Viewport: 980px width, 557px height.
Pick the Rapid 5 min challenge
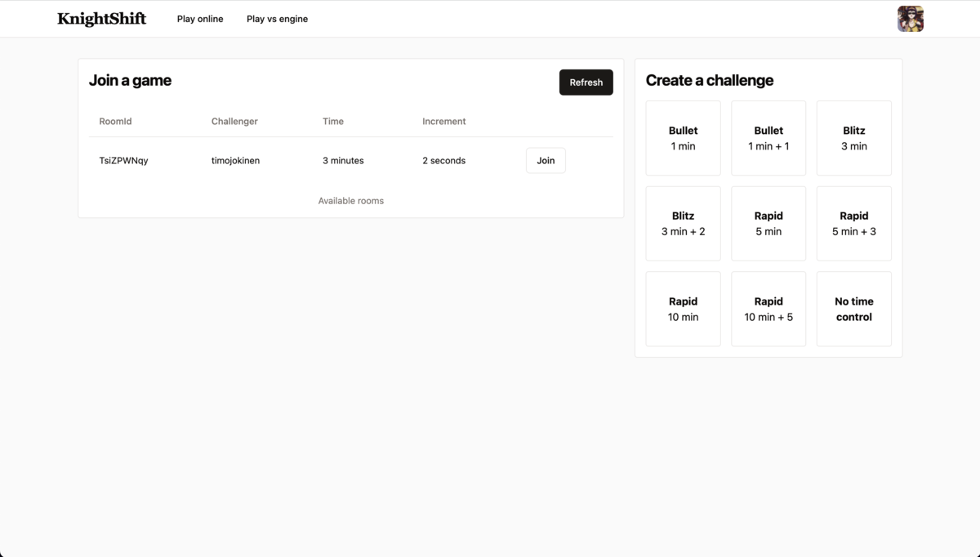tap(768, 224)
